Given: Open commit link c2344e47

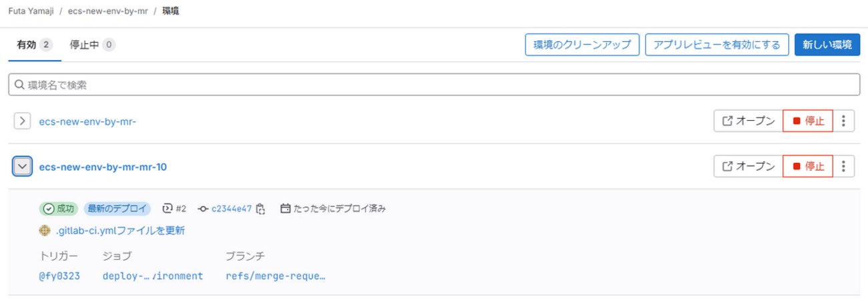Looking at the screenshot, I should (231, 208).
